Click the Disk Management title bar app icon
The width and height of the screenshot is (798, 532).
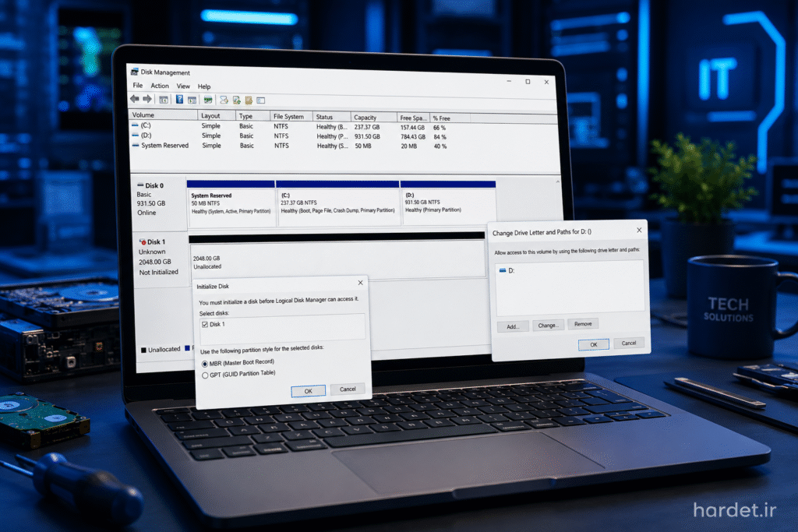[x=134, y=72]
